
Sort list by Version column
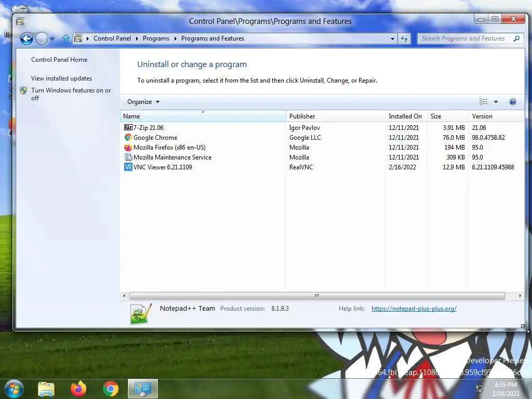coord(497,116)
